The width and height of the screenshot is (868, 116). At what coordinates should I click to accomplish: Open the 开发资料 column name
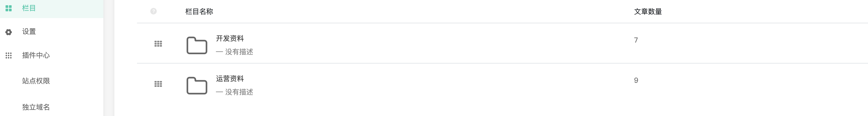point(230,38)
